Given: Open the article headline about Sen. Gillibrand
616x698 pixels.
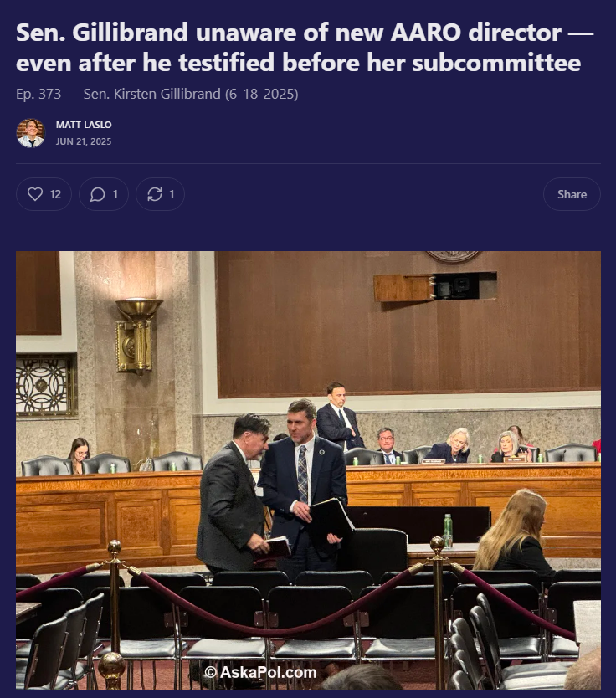Looking at the screenshot, I should 305,47.
